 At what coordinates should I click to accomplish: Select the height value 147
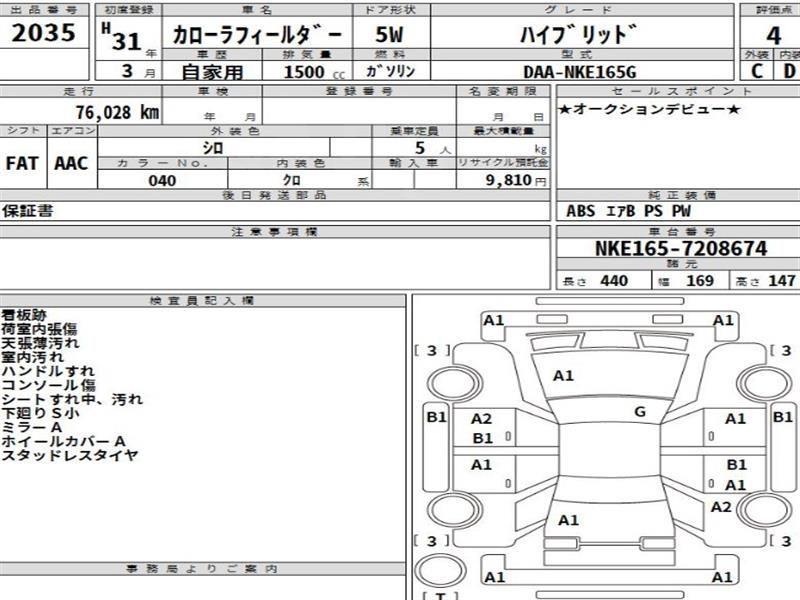(782, 281)
